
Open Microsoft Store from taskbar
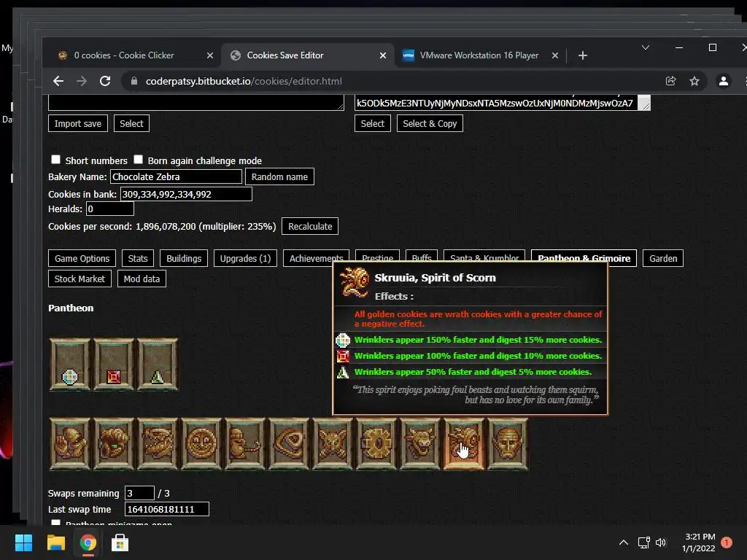120,542
